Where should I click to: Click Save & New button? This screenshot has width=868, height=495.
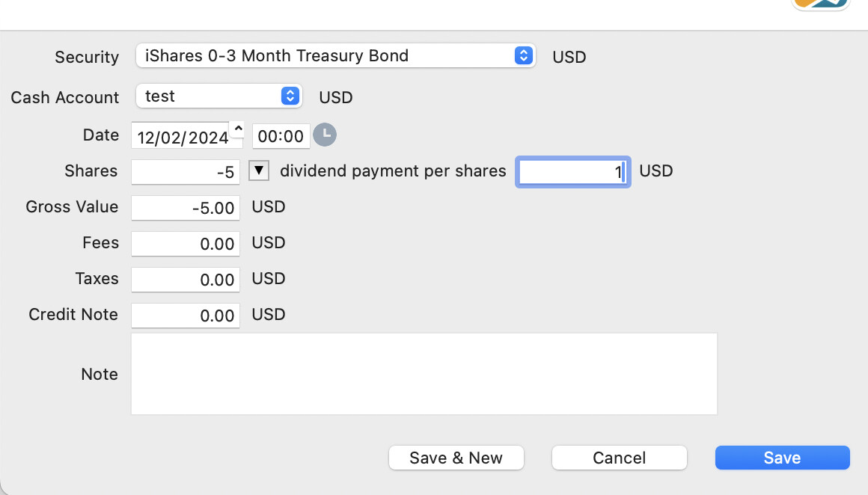point(456,458)
